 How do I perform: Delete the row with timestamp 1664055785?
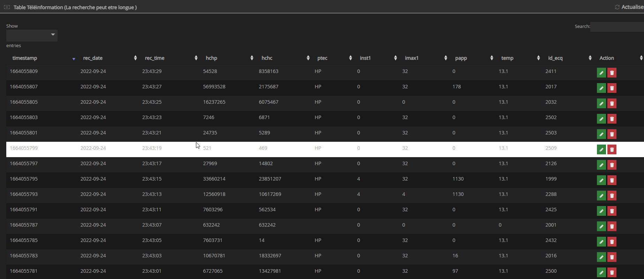click(612, 242)
